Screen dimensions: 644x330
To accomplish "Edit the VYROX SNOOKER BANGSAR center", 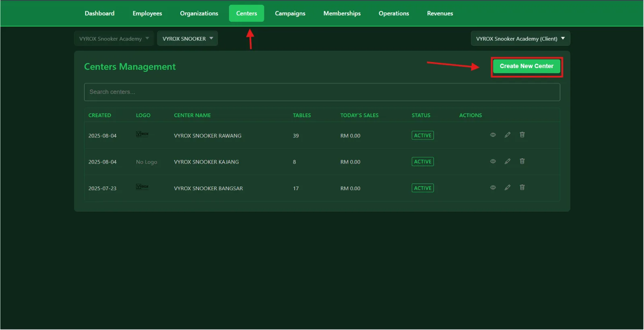I will pos(508,187).
